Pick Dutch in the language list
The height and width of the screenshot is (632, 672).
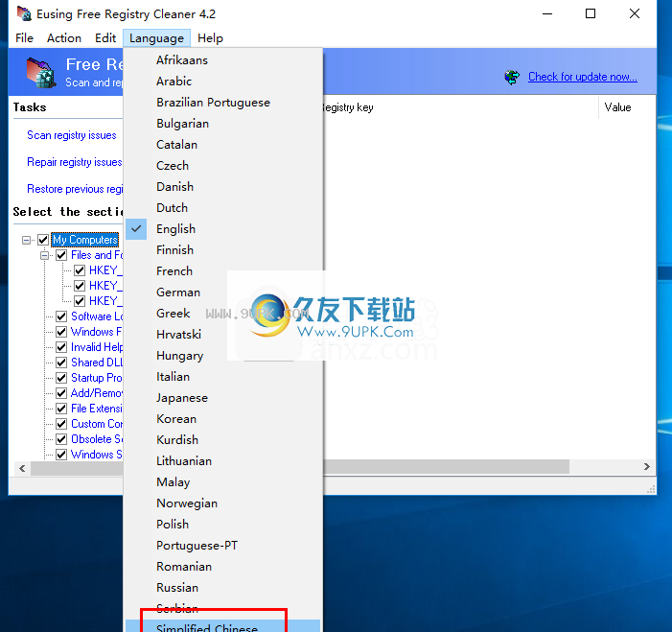(222, 208)
